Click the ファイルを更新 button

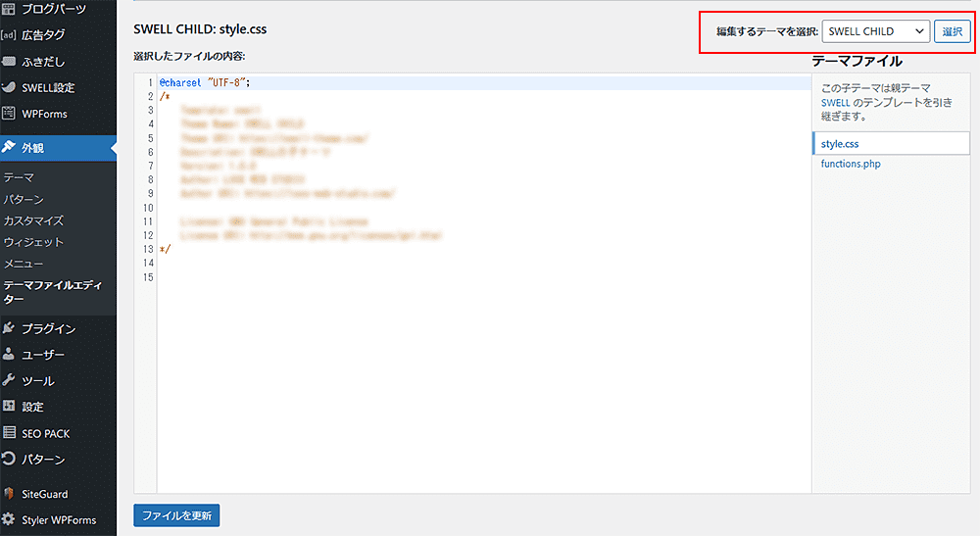pyautogui.click(x=176, y=515)
